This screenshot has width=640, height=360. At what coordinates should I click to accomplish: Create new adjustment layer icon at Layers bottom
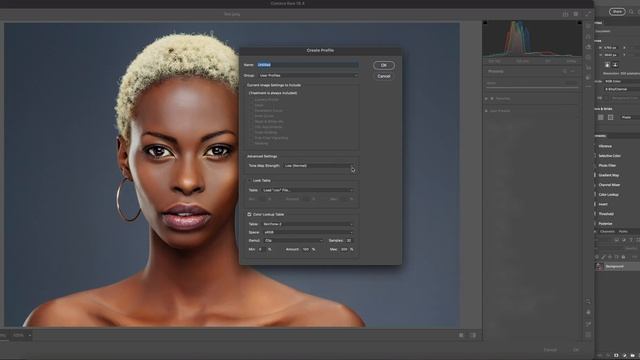coord(624,355)
